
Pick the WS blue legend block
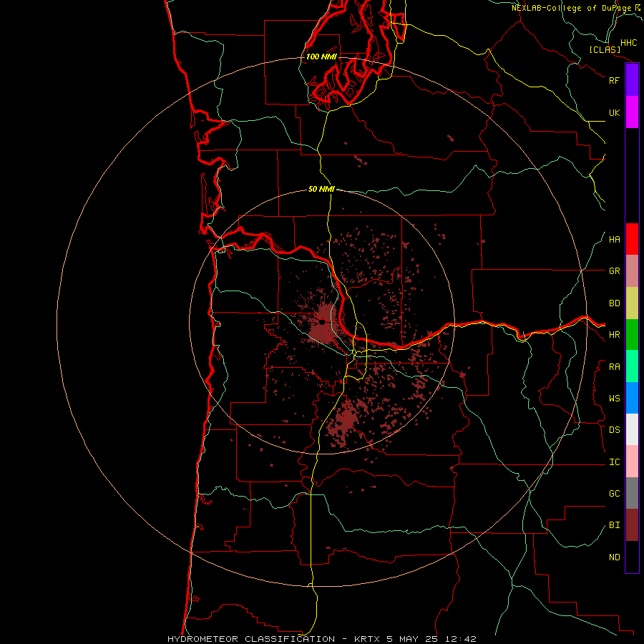tap(632, 398)
